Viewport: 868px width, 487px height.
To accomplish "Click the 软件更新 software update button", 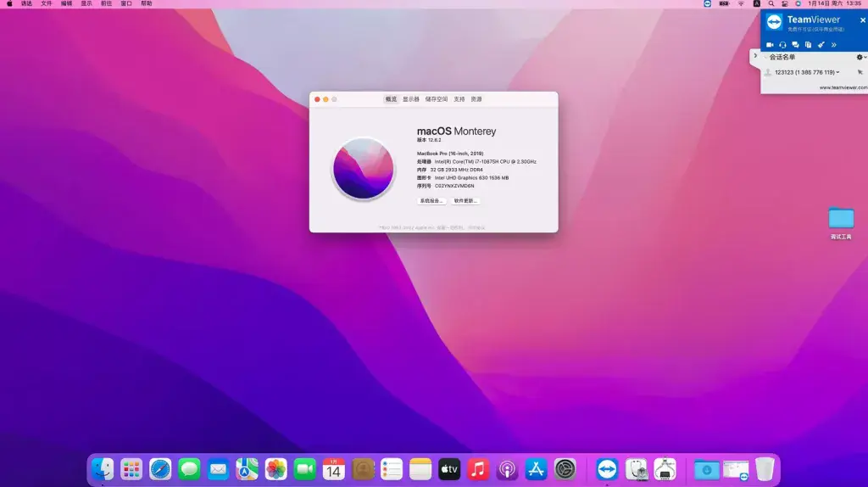I will 465,200.
